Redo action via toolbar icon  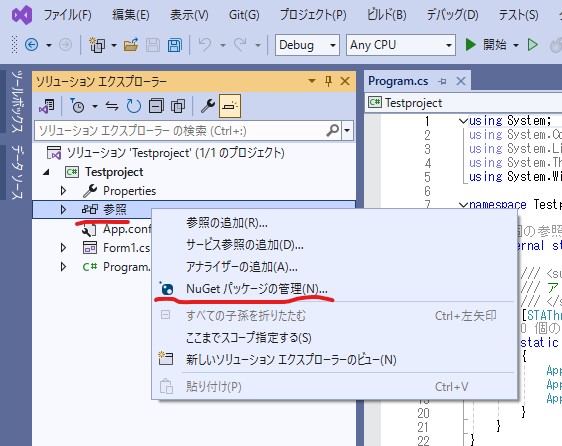[240, 45]
